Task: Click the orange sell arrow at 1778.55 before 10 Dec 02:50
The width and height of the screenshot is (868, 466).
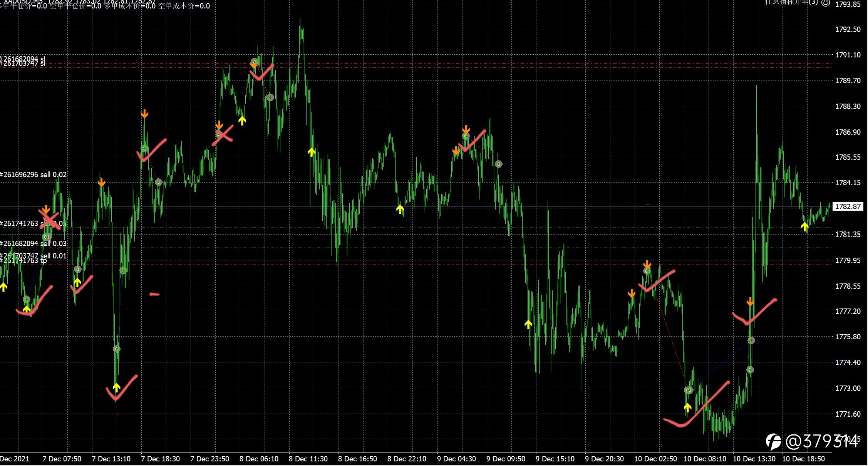Action: pos(632,293)
